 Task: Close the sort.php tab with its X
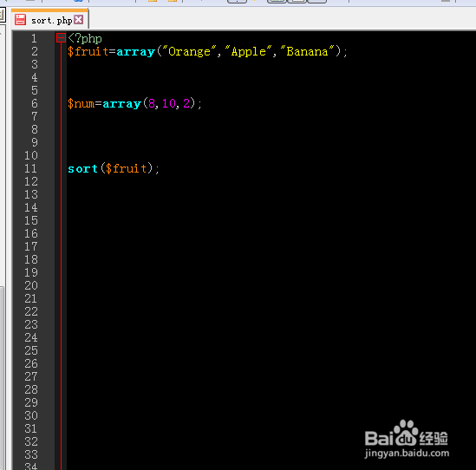79,20
